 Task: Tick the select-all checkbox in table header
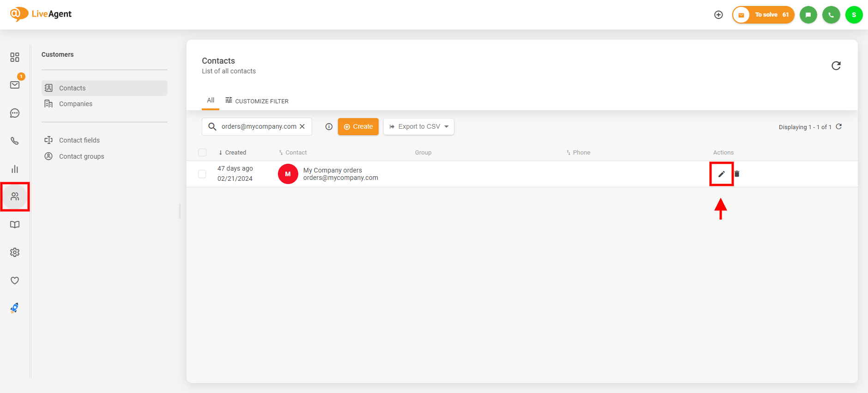pos(202,153)
